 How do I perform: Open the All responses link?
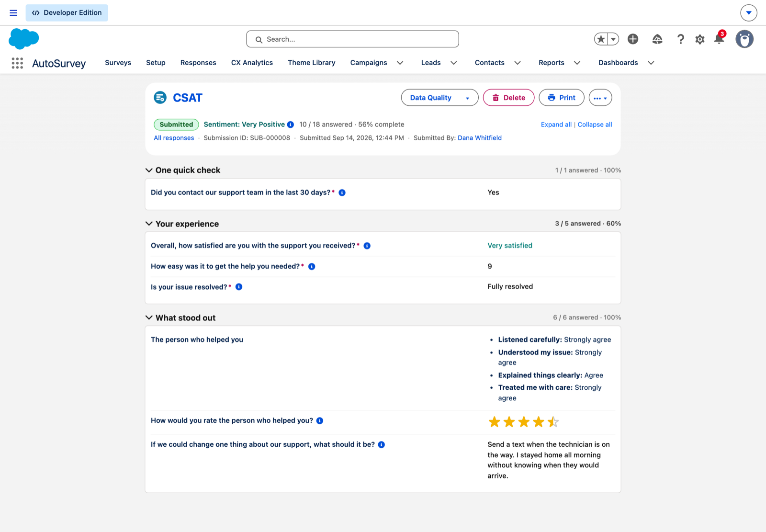174,138
